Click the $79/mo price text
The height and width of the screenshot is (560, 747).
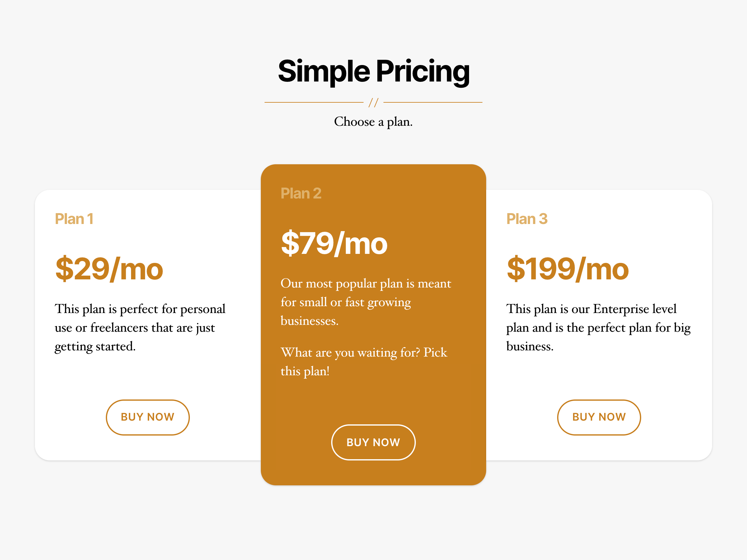[x=334, y=243]
